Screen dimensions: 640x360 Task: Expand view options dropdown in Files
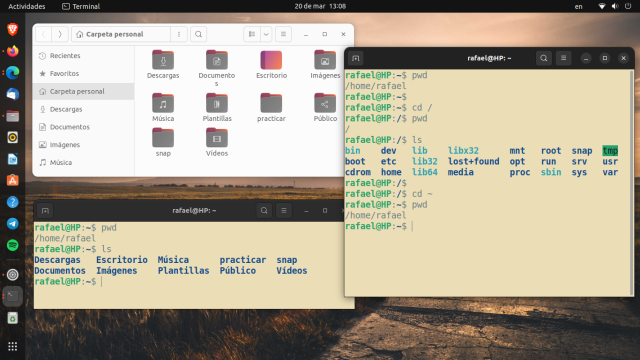coord(266,34)
